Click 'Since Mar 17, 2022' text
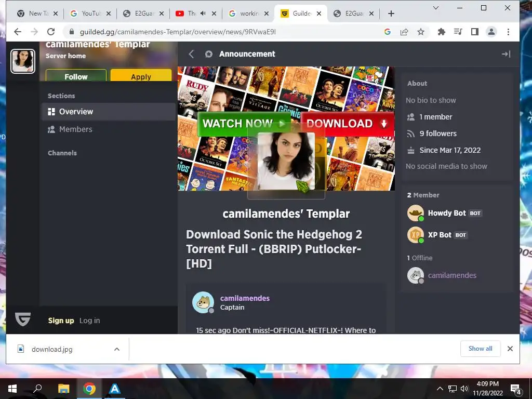Image resolution: width=532 pixels, height=399 pixels. pos(450,150)
